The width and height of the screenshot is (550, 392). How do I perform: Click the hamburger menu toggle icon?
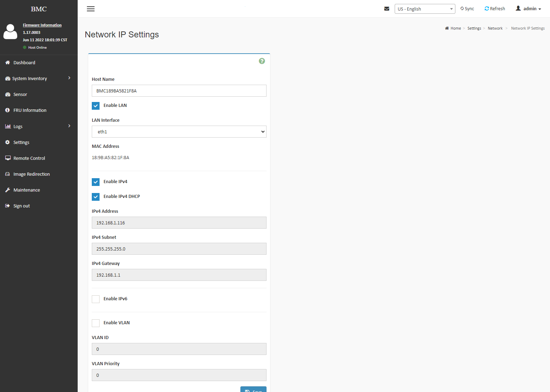pos(91,9)
